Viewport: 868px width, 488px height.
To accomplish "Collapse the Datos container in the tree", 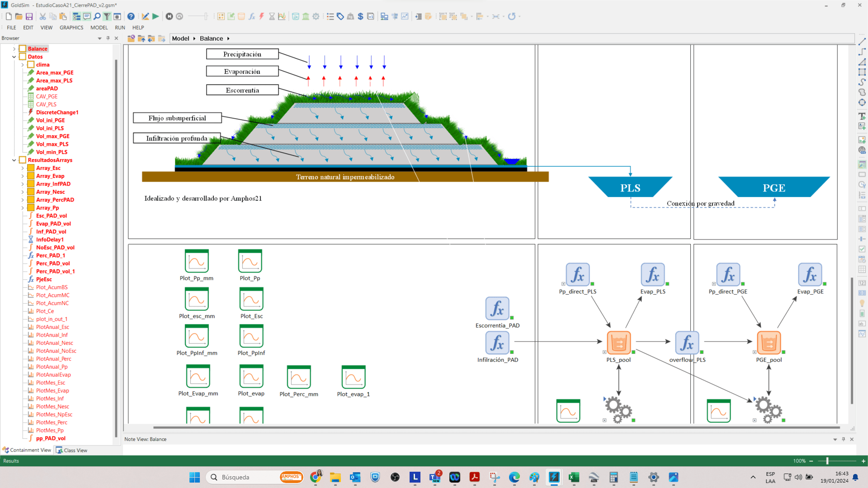I will coord(14,56).
